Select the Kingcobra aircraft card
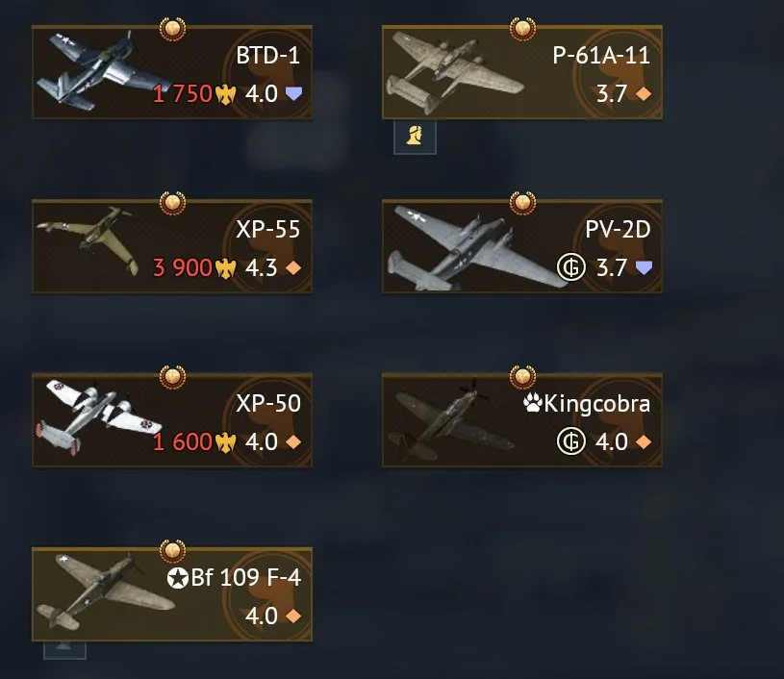The image size is (784, 679). (522, 420)
